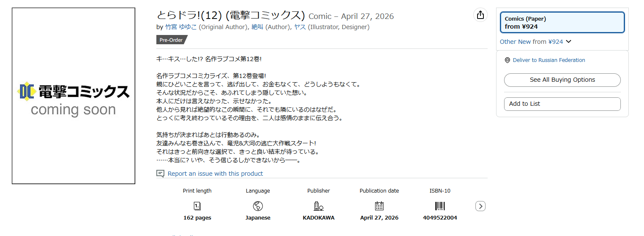
Task: Click the publication date calendar icon
Action: (379, 206)
